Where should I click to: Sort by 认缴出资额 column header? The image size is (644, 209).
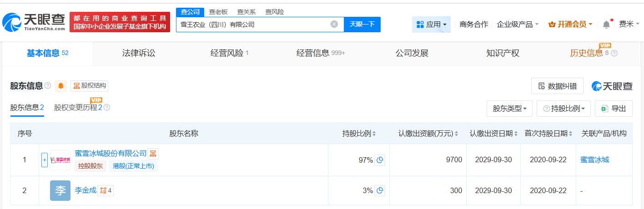428,134
